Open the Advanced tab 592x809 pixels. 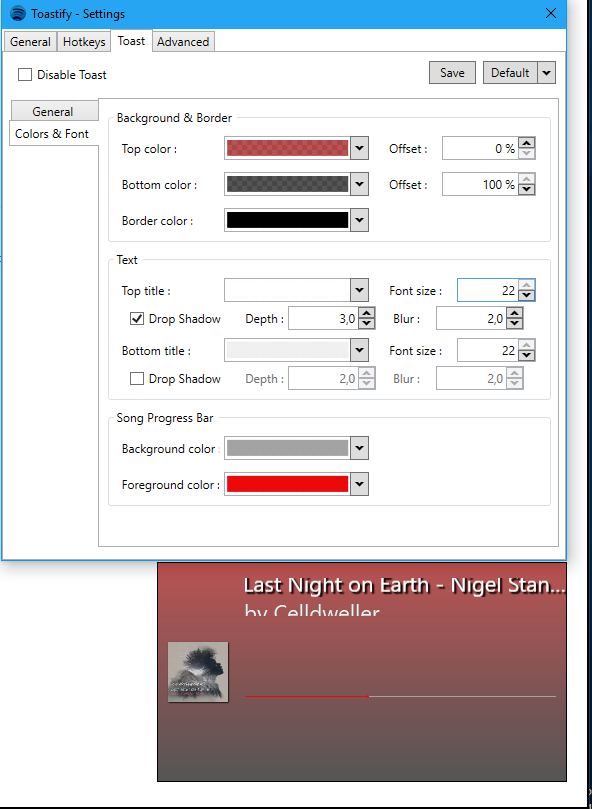tap(183, 42)
